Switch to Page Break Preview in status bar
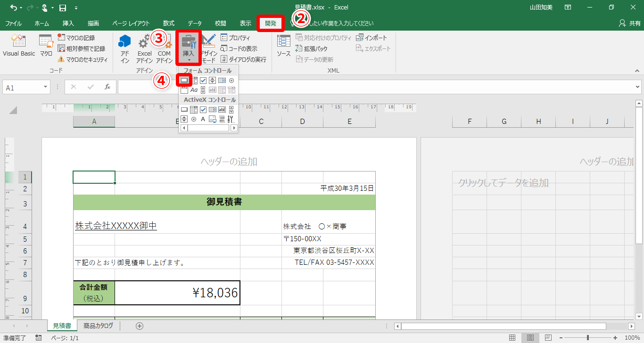Viewport: 644px width, 343px height. [548, 338]
